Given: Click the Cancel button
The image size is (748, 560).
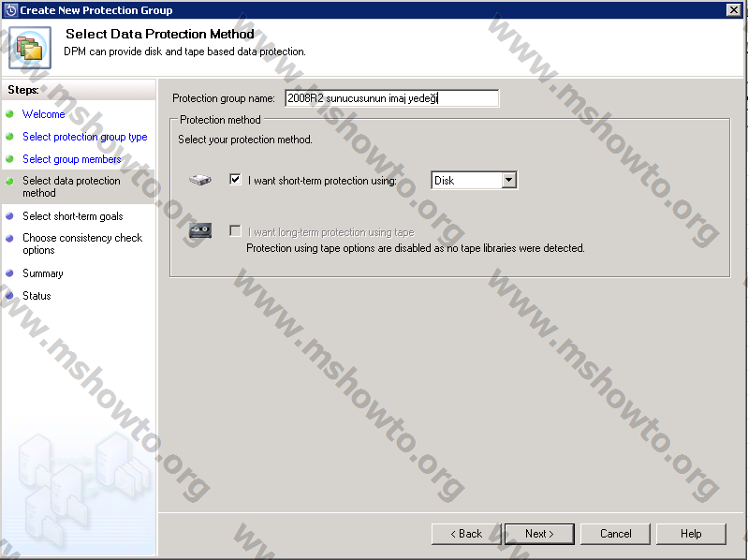Looking at the screenshot, I should point(615,534).
